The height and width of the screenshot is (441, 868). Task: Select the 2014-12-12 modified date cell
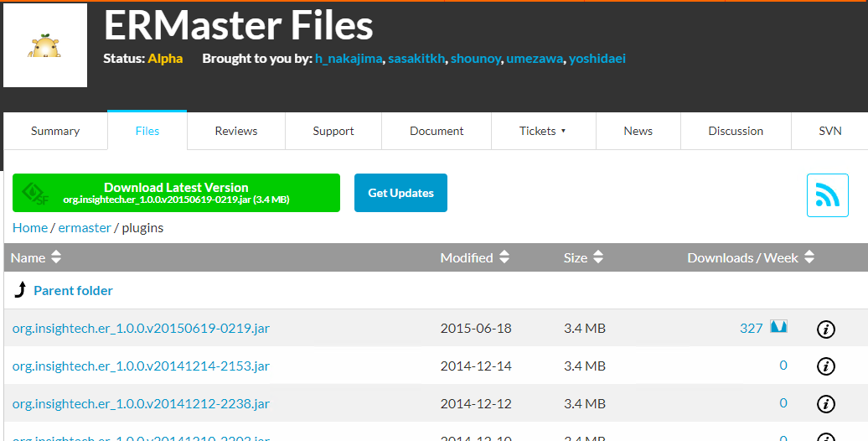[476, 403]
